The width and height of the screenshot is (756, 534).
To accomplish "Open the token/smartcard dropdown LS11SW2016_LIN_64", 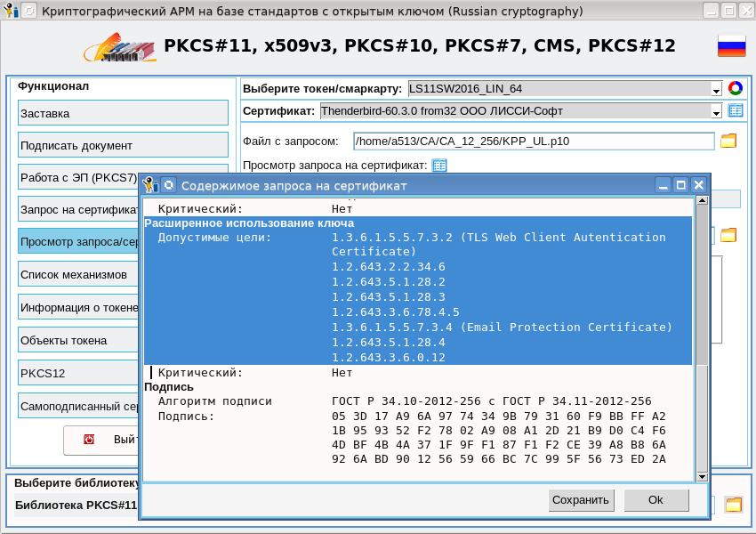I will [565, 89].
